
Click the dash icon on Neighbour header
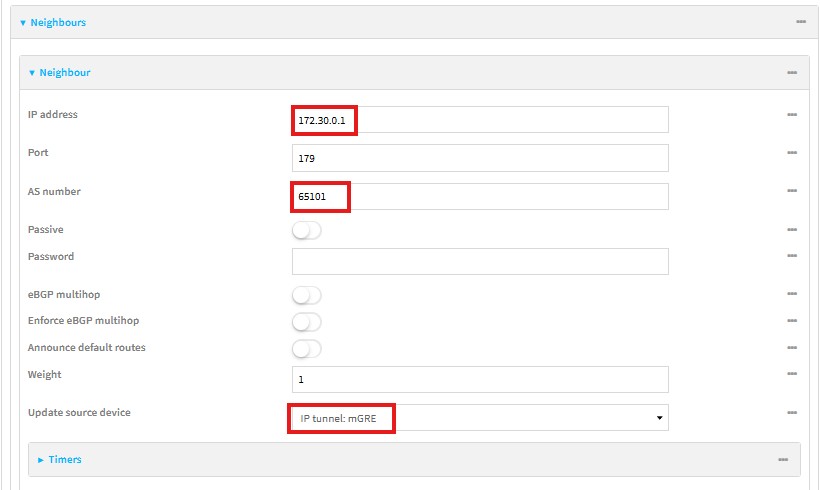pyautogui.click(x=791, y=73)
